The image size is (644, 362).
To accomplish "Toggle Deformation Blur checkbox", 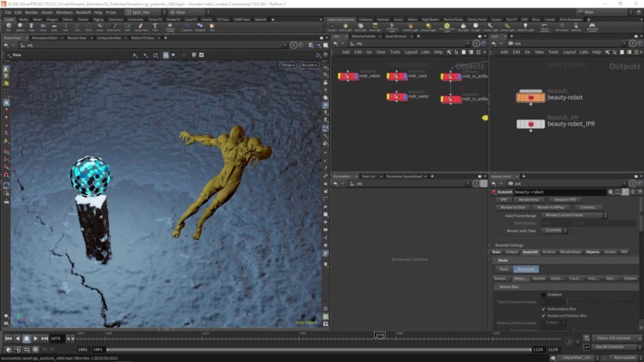I will click(x=544, y=309).
